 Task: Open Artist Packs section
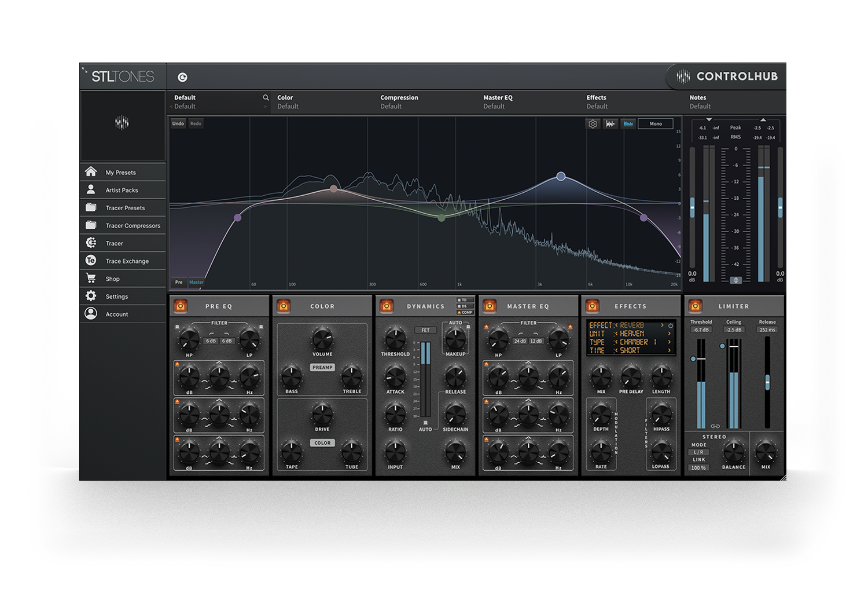pos(123,190)
